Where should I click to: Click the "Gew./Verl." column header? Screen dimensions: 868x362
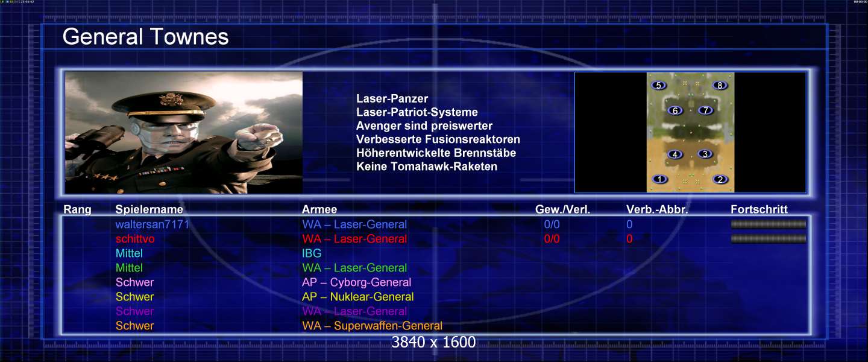click(x=563, y=210)
